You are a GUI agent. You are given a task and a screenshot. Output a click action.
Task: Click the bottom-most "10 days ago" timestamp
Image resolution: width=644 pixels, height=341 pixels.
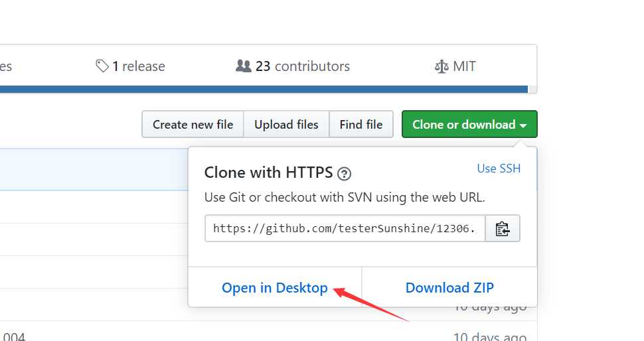click(x=489, y=337)
